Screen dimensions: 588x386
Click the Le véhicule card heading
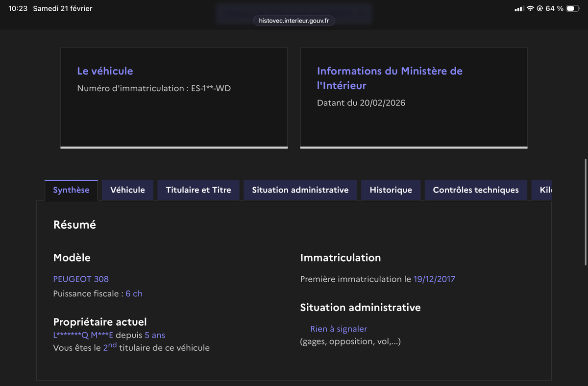pos(105,71)
